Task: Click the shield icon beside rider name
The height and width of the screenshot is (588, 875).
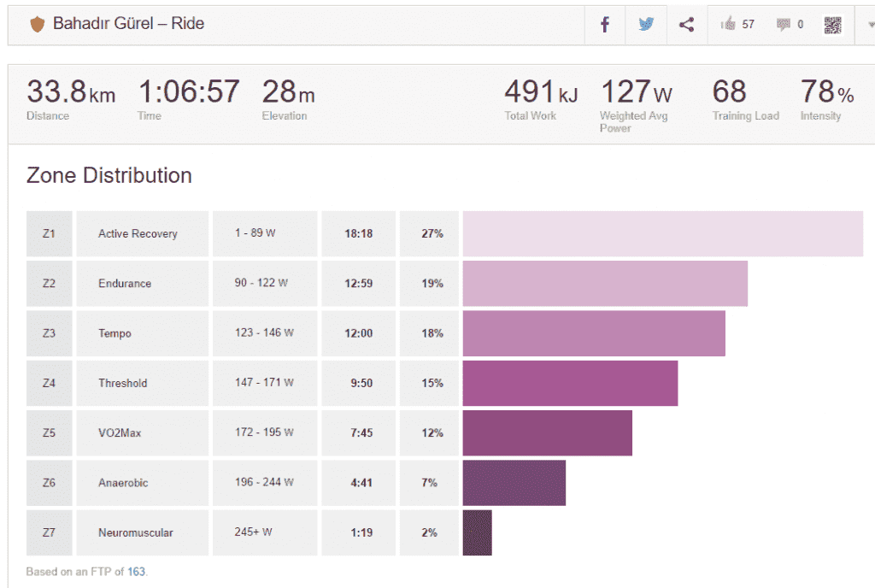Action: [x=37, y=24]
